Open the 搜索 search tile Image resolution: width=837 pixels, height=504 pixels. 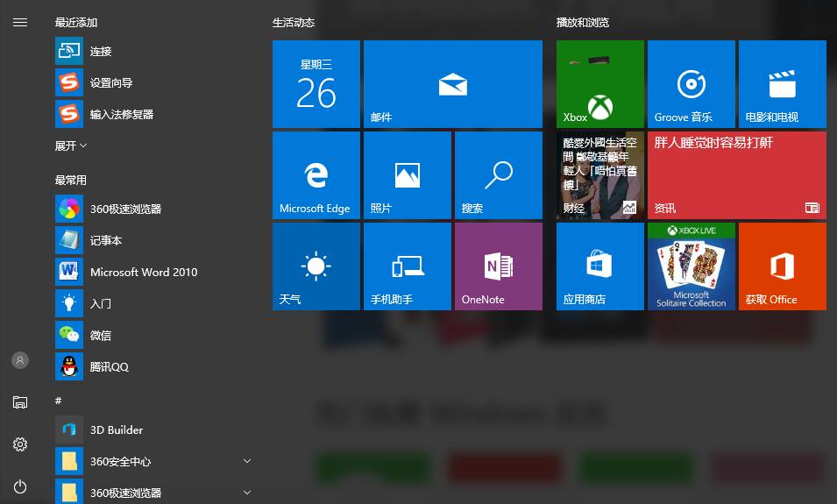tap(499, 175)
